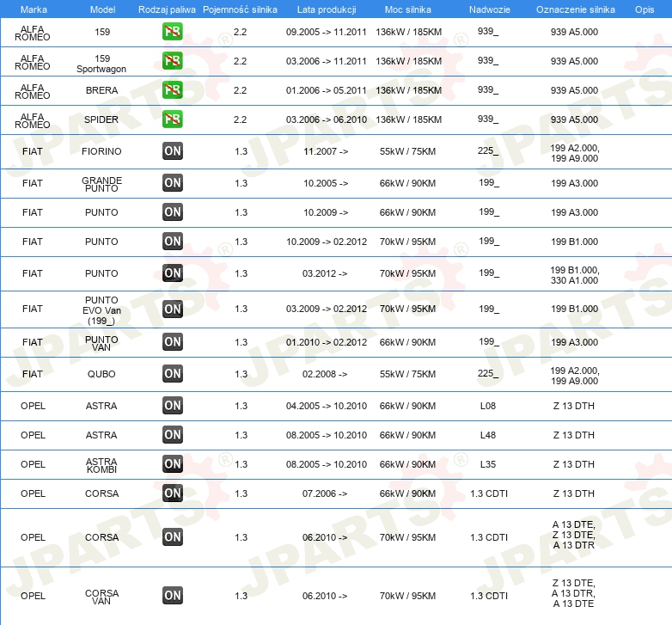
Task: Select the ASTRA KOMBI model cell
Action: point(101,465)
